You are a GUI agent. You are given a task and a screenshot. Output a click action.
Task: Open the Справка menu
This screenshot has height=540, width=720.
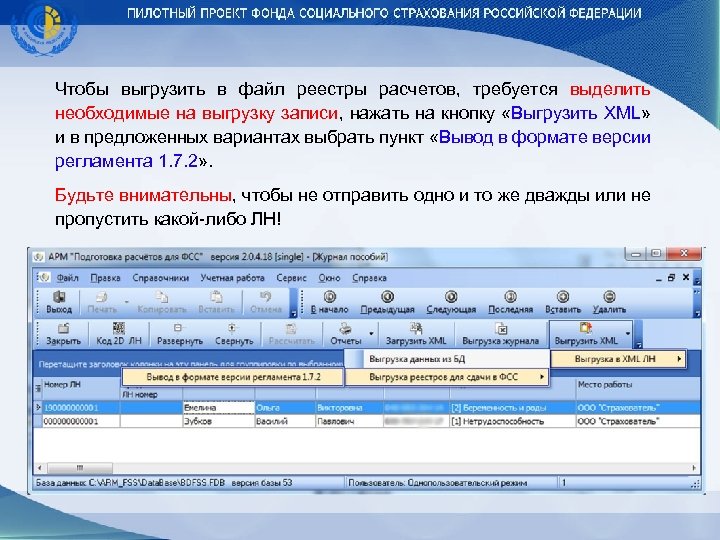click(369, 278)
